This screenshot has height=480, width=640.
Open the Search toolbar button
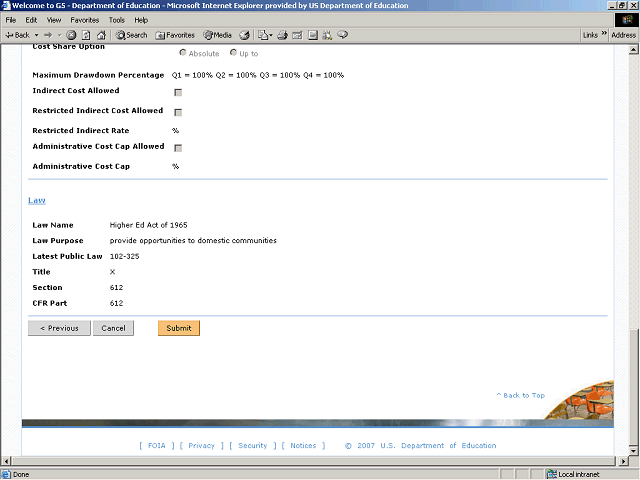click(x=131, y=35)
